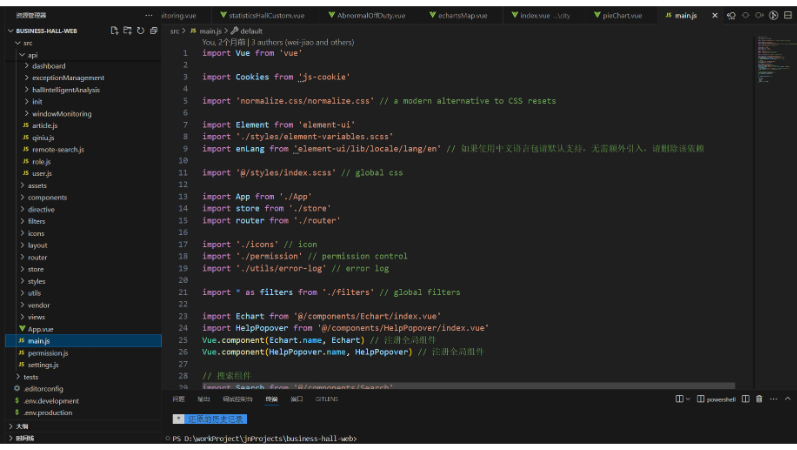The image size is (797, 450).
Task: Open terminal panel more actions
Action: 774,399
